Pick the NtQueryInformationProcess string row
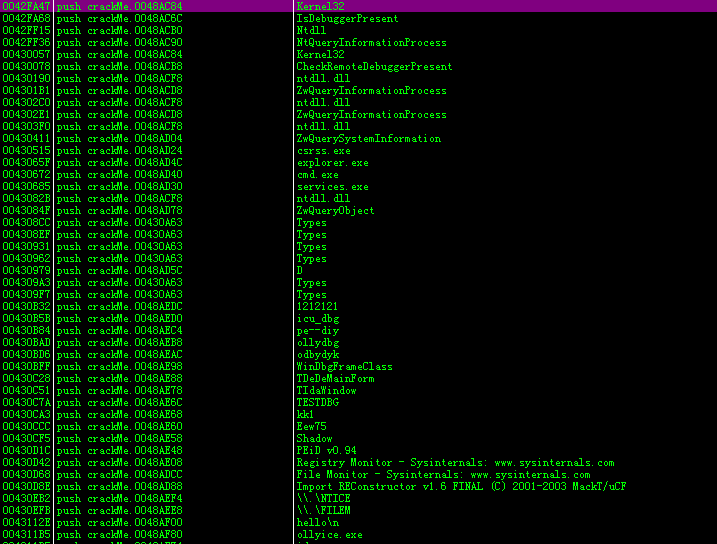 click(371, 43)
